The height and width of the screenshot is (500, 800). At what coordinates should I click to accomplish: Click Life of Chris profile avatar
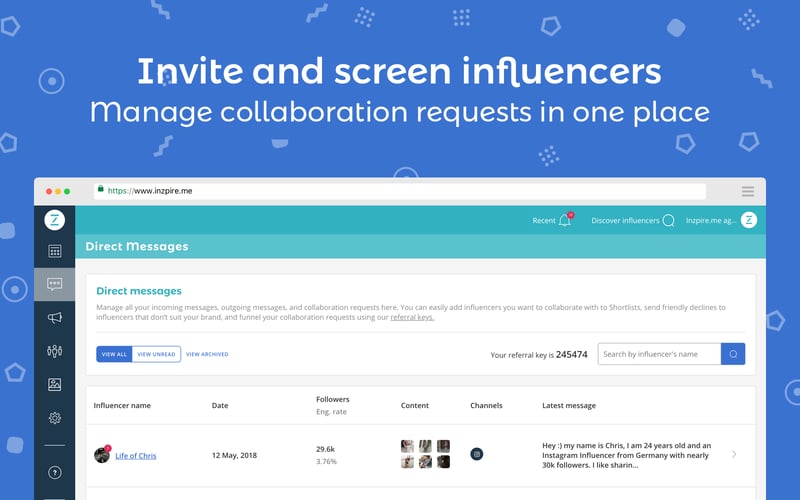(102, 454)
